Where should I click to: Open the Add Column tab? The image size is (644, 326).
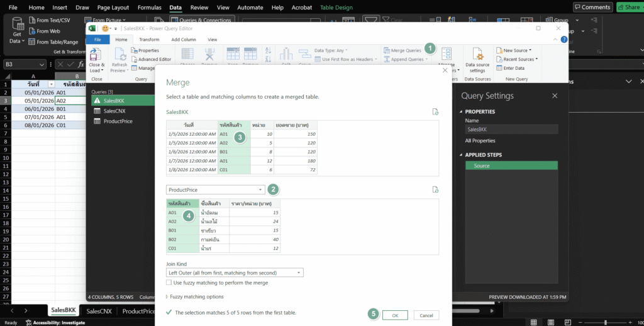184,40
